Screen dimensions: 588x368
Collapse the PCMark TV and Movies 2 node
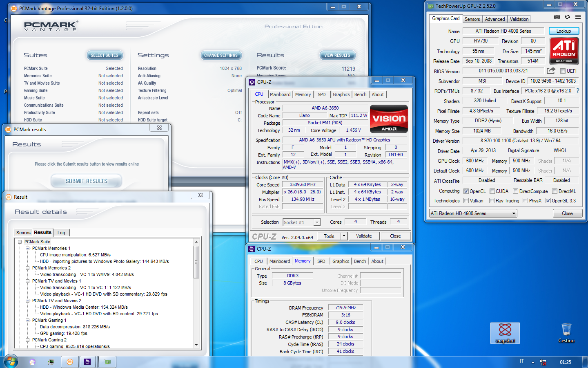[x=27, y=301]
